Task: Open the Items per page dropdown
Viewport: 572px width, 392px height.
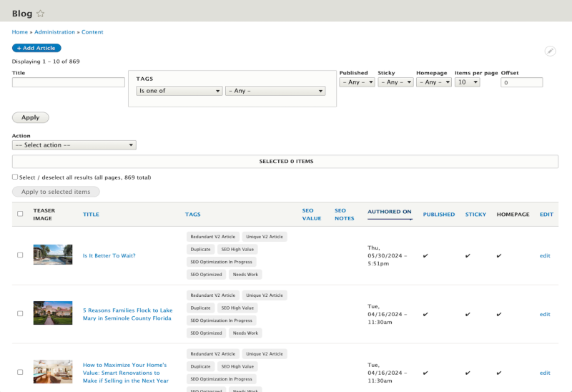Action: (x=468, y=82)
